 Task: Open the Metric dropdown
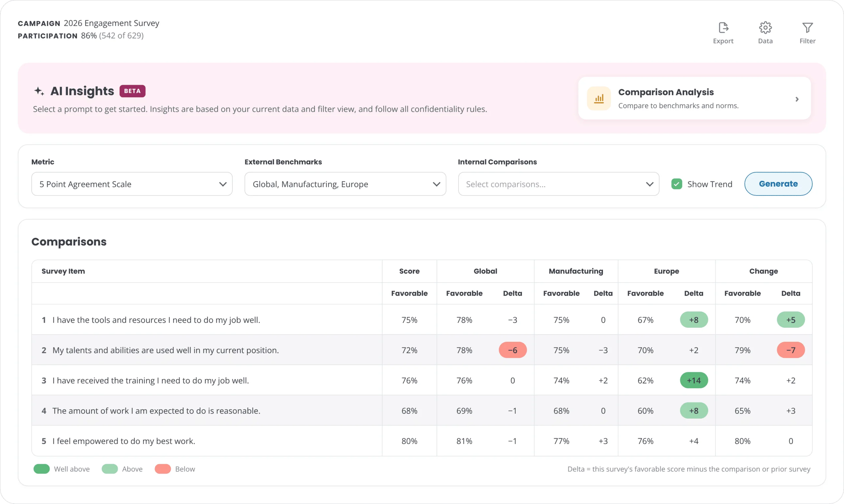132,184
